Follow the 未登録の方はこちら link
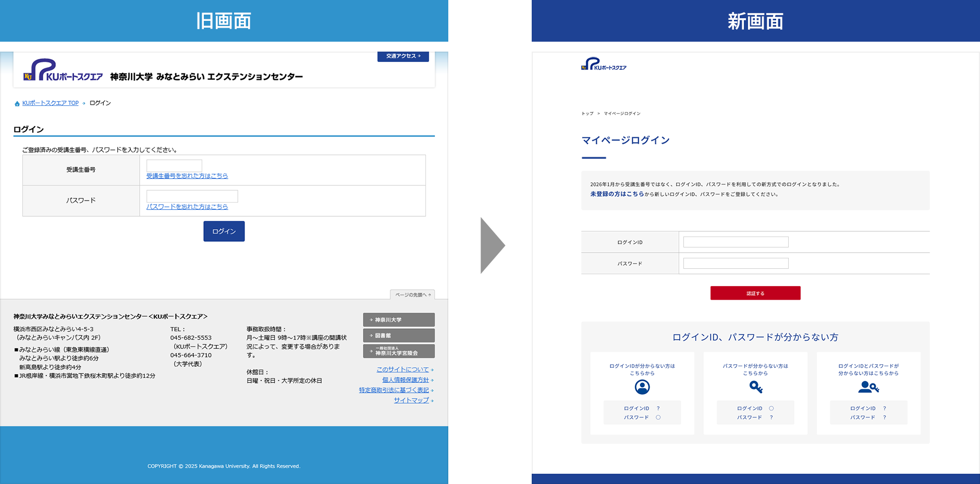The height and width of the screenshot is (484, 980). [x=617, y=194]
